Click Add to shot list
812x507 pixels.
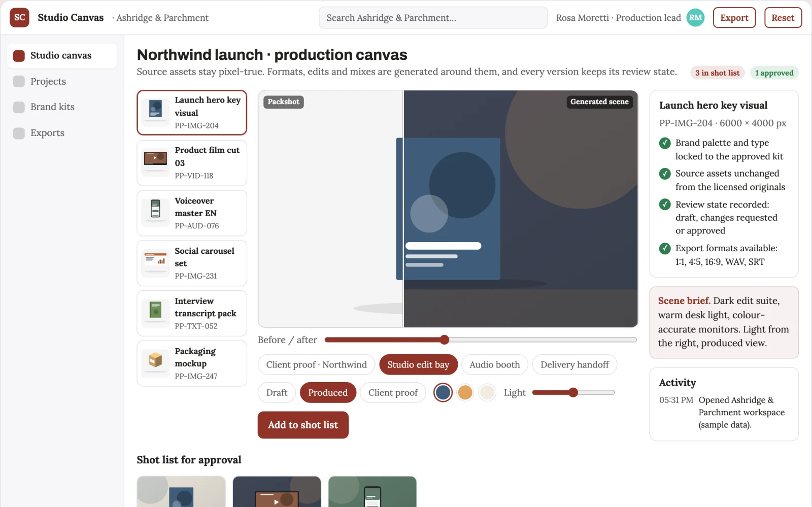click(x=303, y=425)
